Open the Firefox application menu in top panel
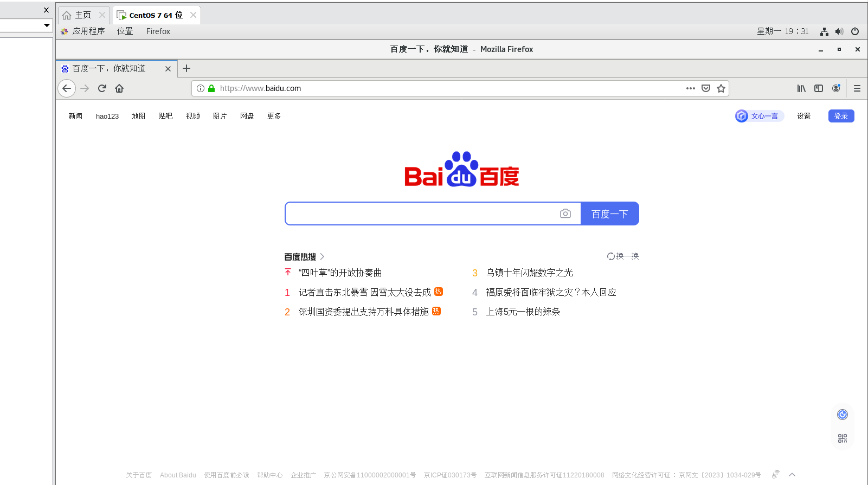 click(158, 31)
